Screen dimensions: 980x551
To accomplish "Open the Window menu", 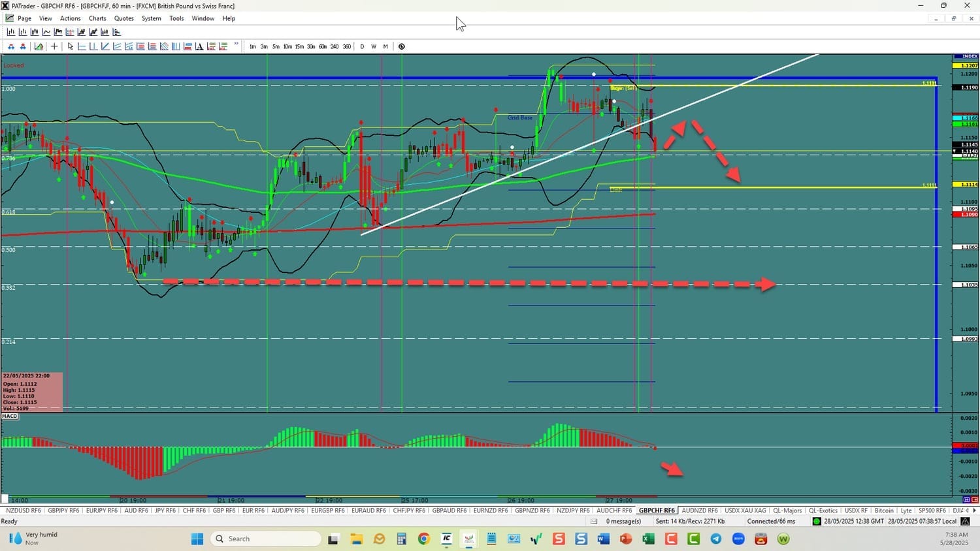I will [203, 18].
